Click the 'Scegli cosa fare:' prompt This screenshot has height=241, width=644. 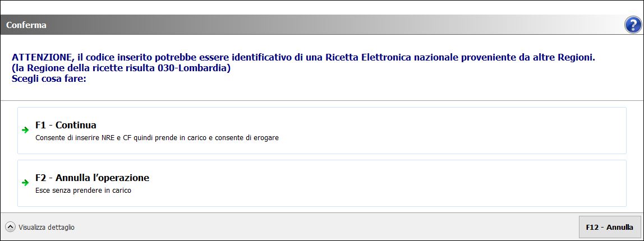[48, 78]
